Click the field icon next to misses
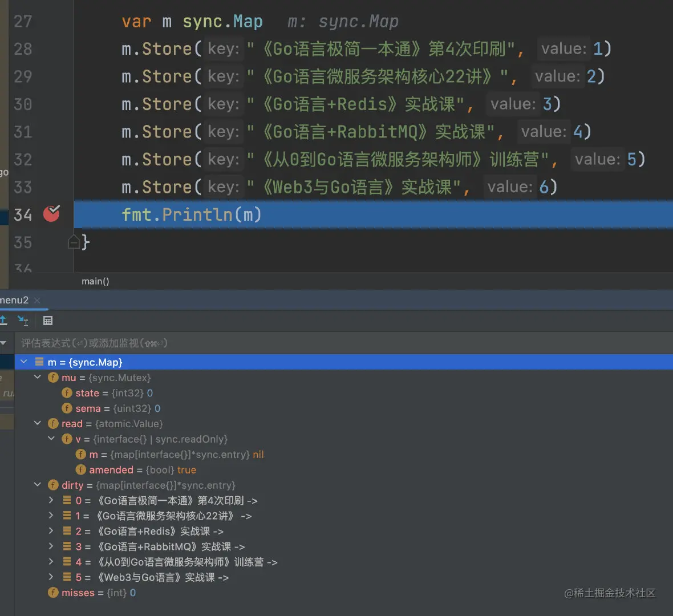Viewport: 673px width, 616px height. (x=53, y=593)
